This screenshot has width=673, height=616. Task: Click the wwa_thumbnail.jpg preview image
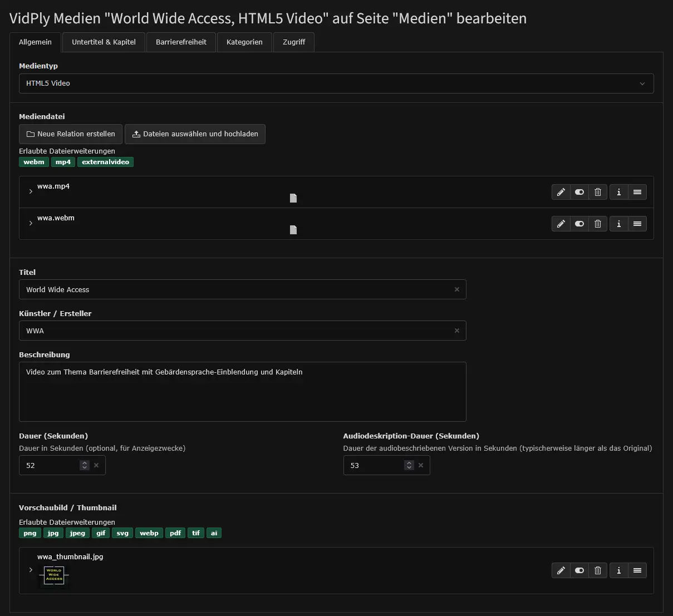point(53,576)
